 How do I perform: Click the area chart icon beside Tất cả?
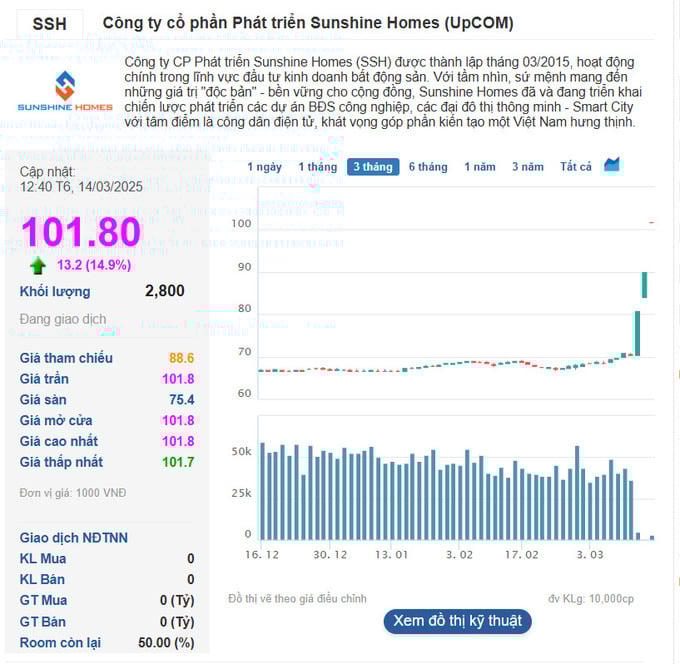[x=612, y=165]
